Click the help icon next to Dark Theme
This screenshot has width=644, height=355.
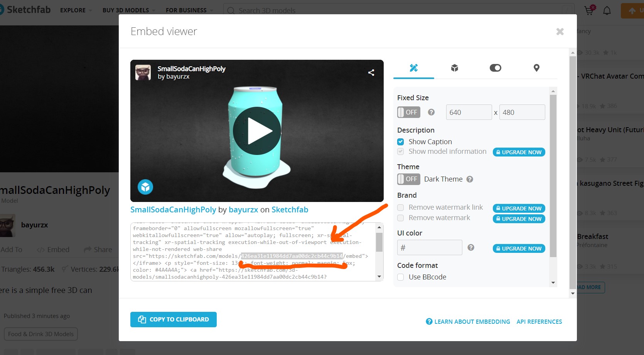[470, 179]
